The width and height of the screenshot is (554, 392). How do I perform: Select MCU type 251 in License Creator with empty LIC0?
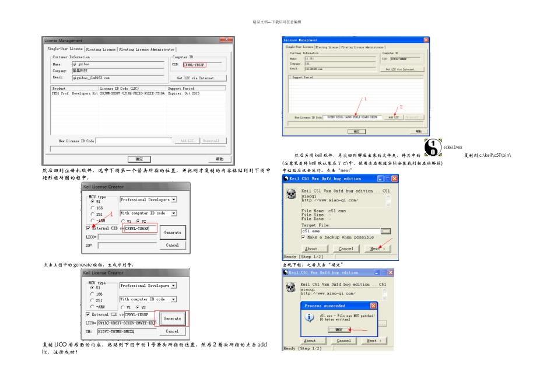pyautogui.click(x=93, y=214)
